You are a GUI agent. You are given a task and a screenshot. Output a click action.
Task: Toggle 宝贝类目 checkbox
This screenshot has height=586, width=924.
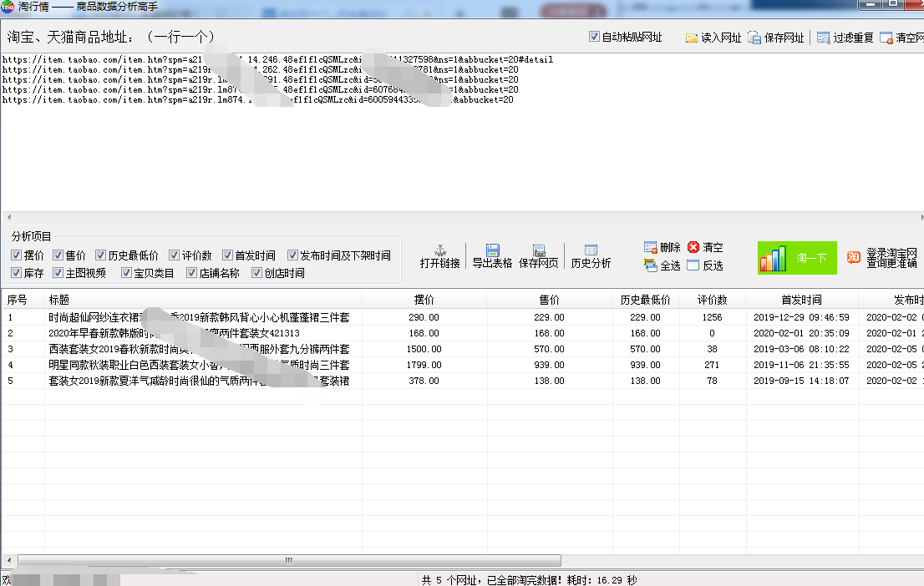pyautogui.click(x=126, y=273)
